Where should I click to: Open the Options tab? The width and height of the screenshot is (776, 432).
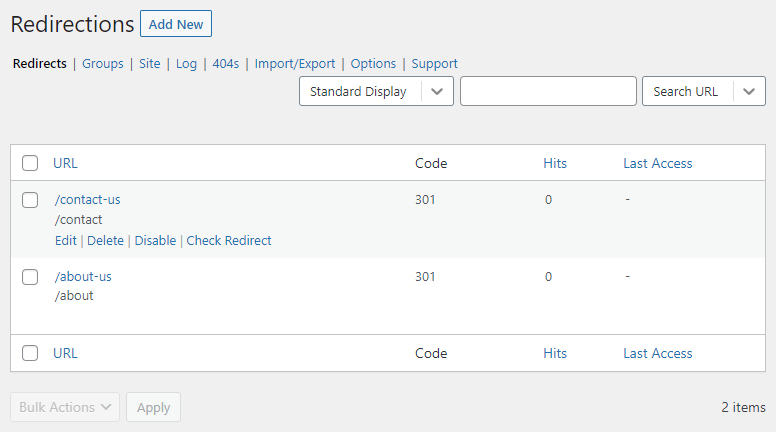click(373, 63)
